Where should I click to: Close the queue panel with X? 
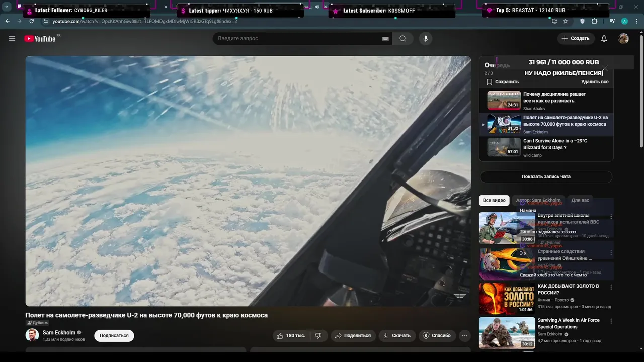[605, 69]
